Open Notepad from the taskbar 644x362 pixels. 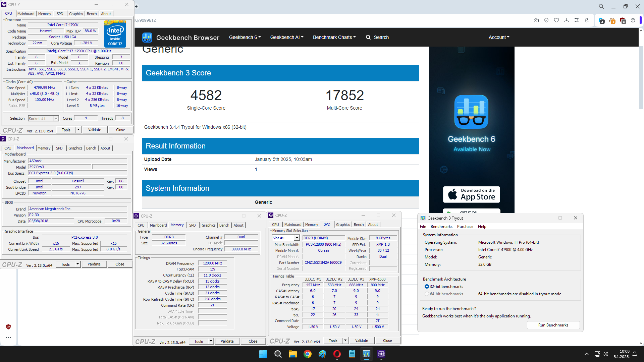(352, 354)
